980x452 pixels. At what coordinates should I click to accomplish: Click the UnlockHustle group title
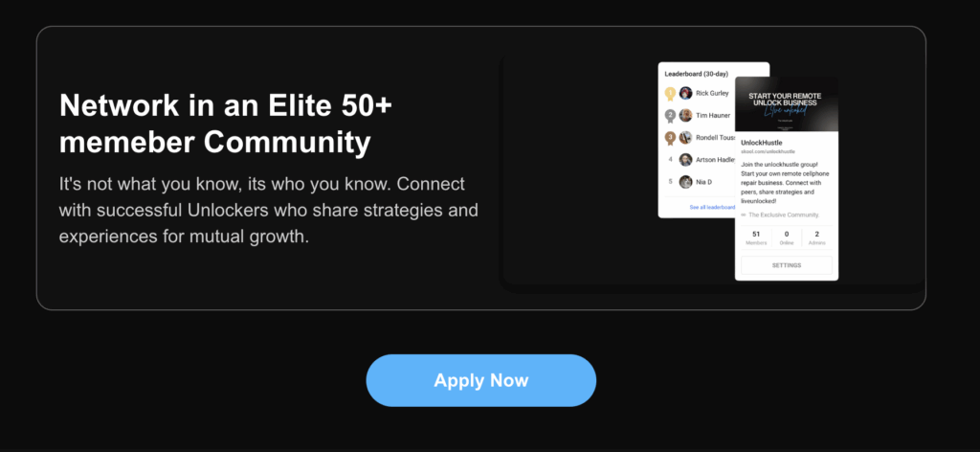point(761,143)
